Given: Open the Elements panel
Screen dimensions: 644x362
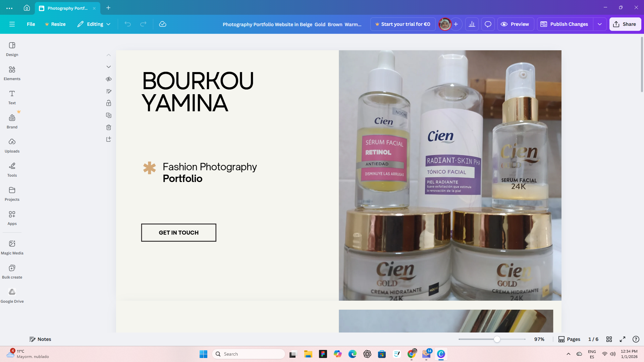Looking at the screenshot, I should [x=12, y=73].
